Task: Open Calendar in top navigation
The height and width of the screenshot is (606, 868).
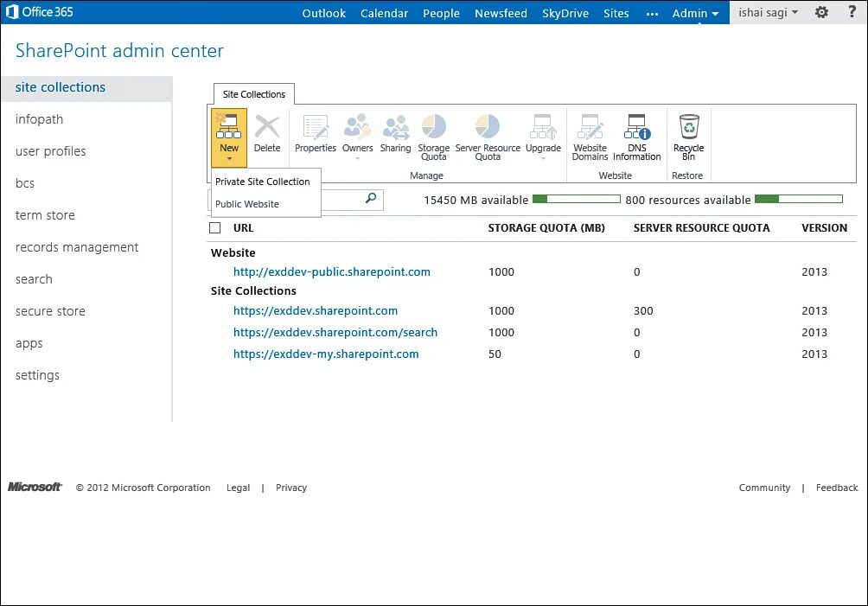Action: tap(384, 13)
